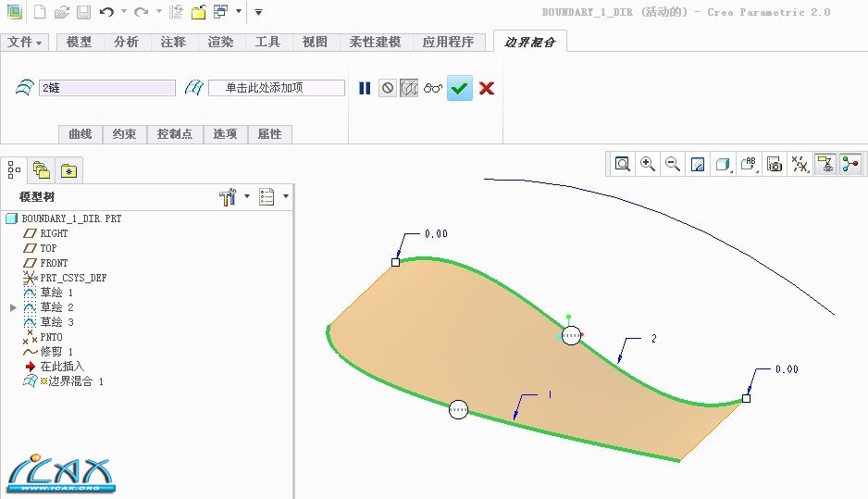Viewport: 868px width, 499px height.
Task: Accept feature with green check mark
Action: coord(460,88)
